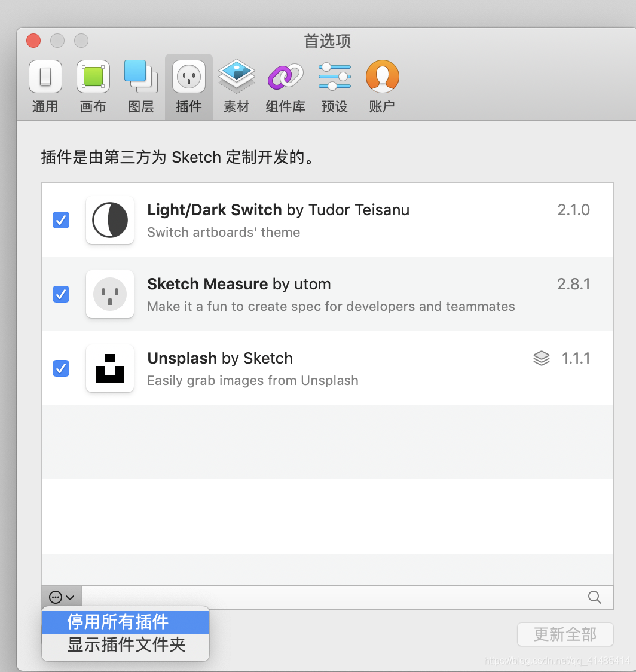
Task: Open the 预设 (Presets) preferences tab
Action: (x=335, y=87)
